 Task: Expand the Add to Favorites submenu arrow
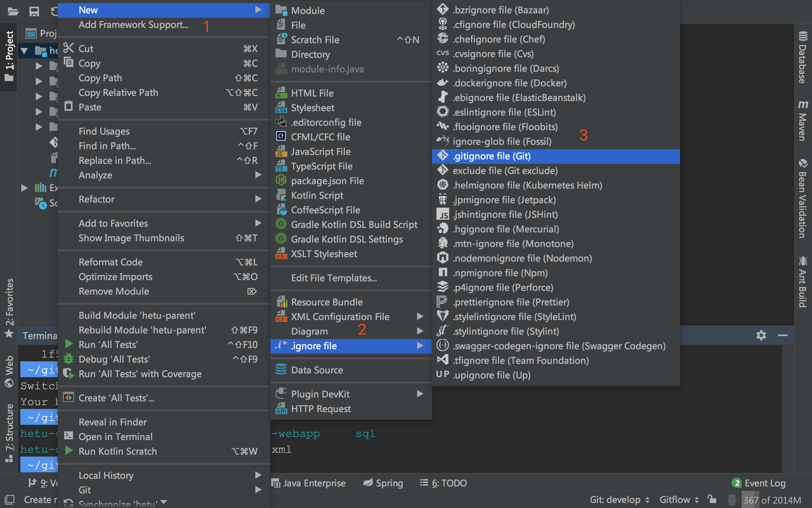point(258,223)
